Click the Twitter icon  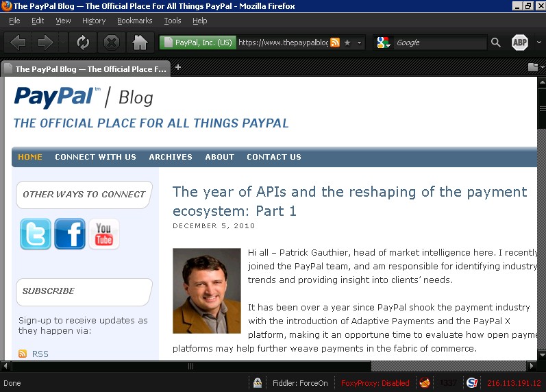coord(36,234)
